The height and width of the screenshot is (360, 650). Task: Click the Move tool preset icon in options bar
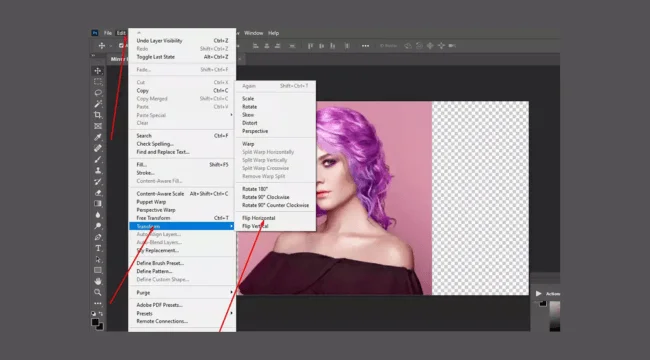coord(102,46)
